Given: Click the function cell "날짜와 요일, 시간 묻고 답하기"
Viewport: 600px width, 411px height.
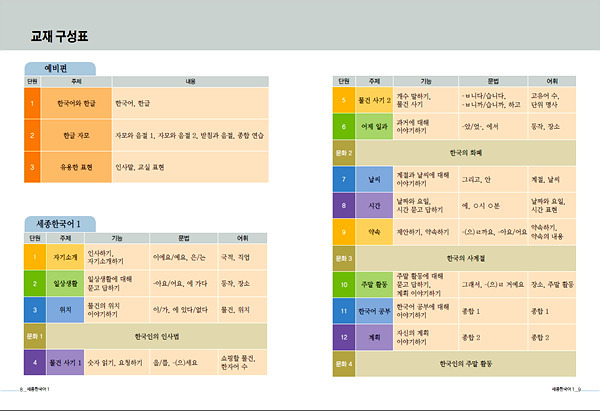Looking at the screenshot, I should click(x=426, y=206).
